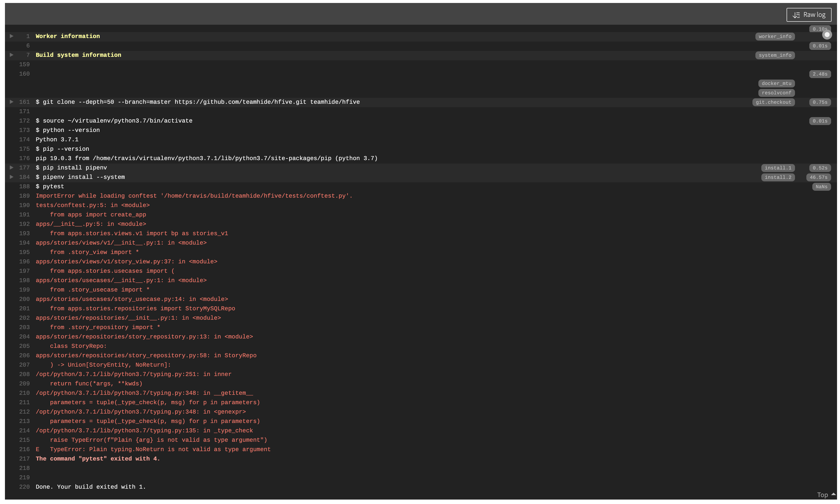Expand the git clone command fold
The width and height of the screenshot is (840, 504).
coord(12,102)
